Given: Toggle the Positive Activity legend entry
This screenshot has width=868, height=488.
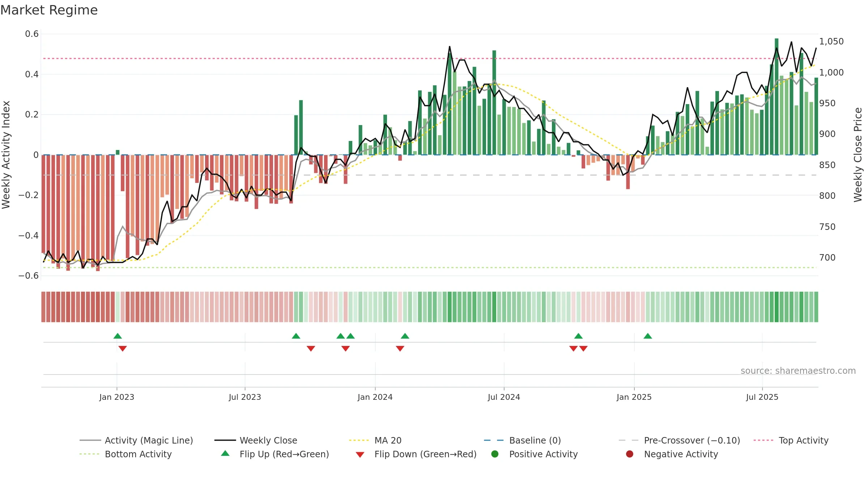Looking at the screenshot, I should tap(535, 454).
